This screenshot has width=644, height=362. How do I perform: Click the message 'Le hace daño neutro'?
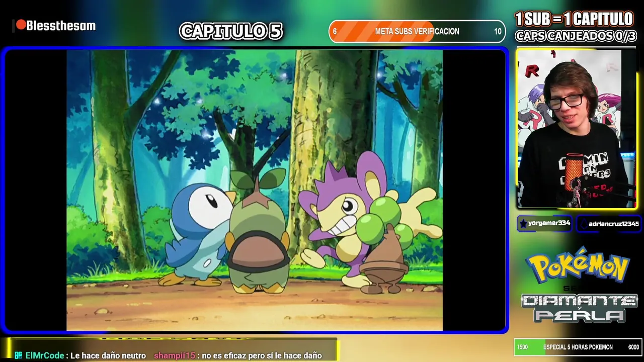(108, 355)
